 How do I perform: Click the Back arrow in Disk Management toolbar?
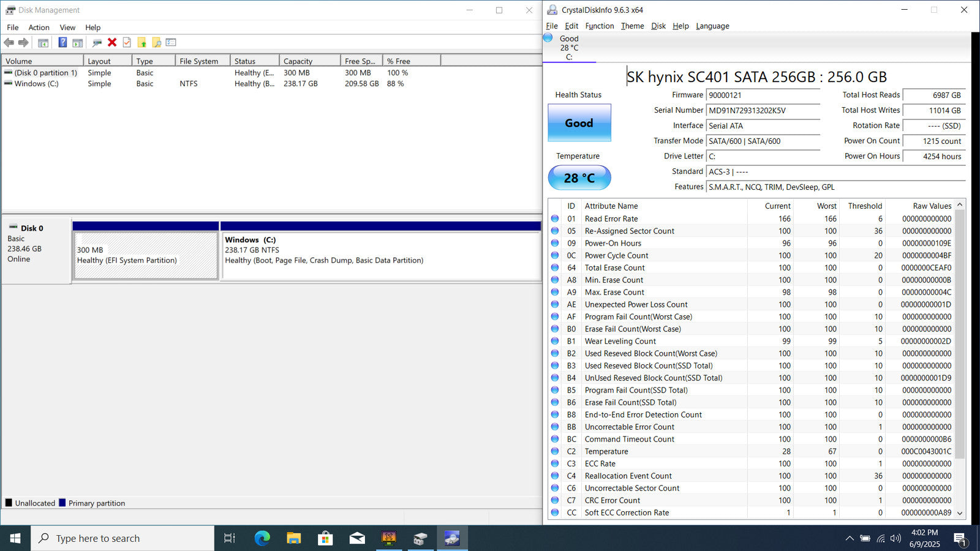9,42
